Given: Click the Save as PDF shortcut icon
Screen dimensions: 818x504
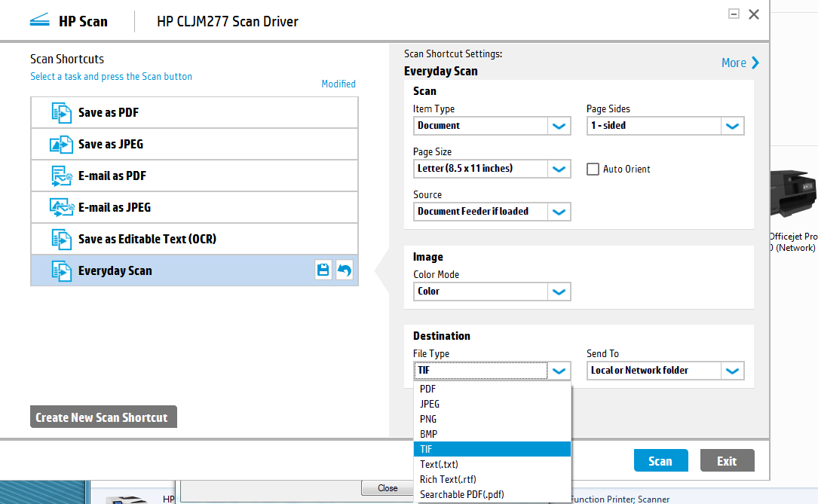Looking at the screenshot, I should (61, 112).
